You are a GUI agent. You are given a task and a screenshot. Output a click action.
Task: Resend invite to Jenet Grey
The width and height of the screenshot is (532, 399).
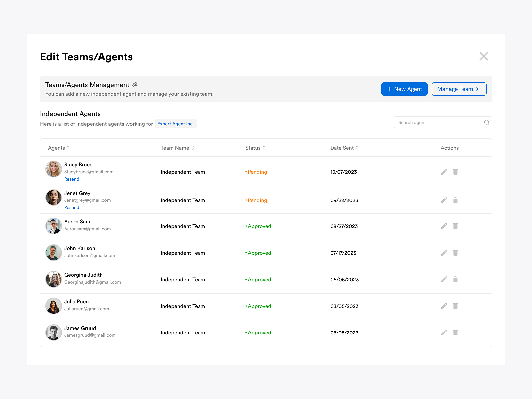pyautogui.click(x=72, y=207)
